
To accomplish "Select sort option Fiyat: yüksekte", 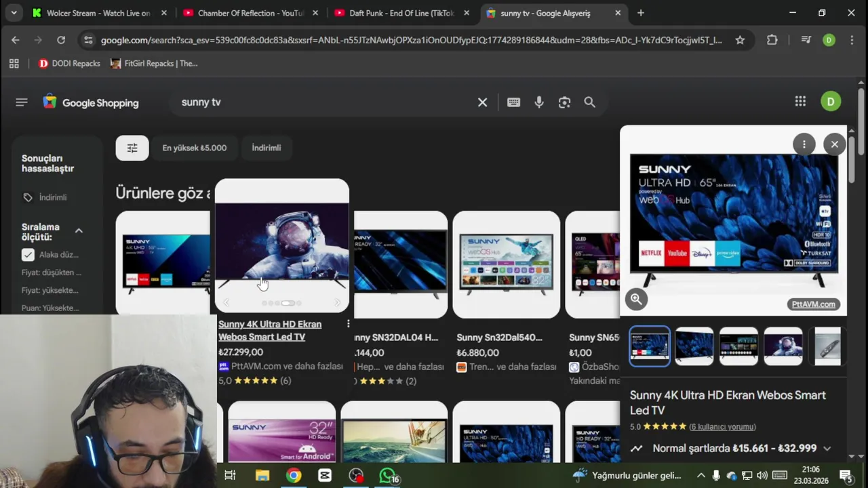I will (50, 290).
